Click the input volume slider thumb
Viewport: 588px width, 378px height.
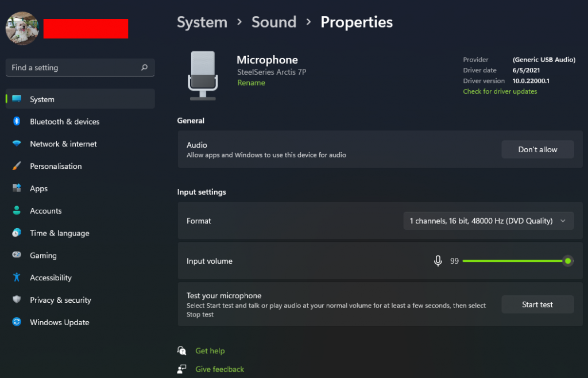(568, 261)
